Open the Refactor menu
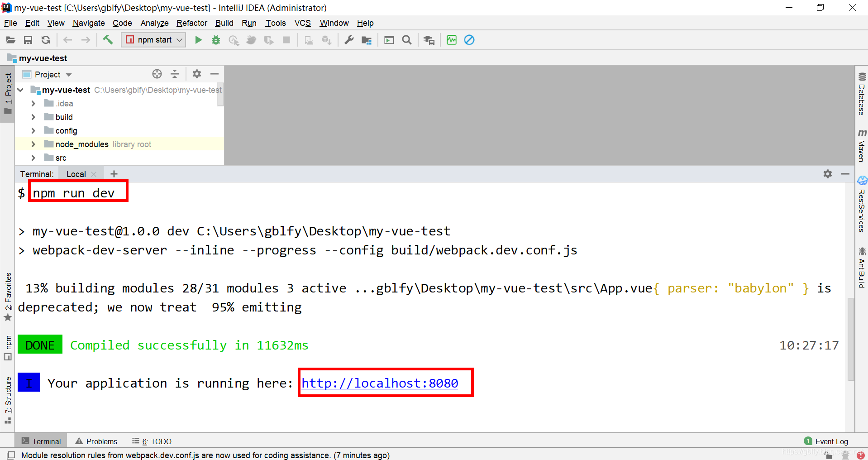Viewport: 868px width, 460px height. (x=192, y=23)
